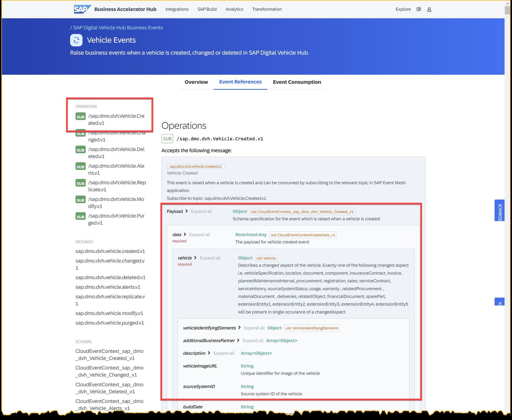Screen dimensions: 512x420
Task: Click Expand all next to Payload
Action: click(x=201, y=211)
